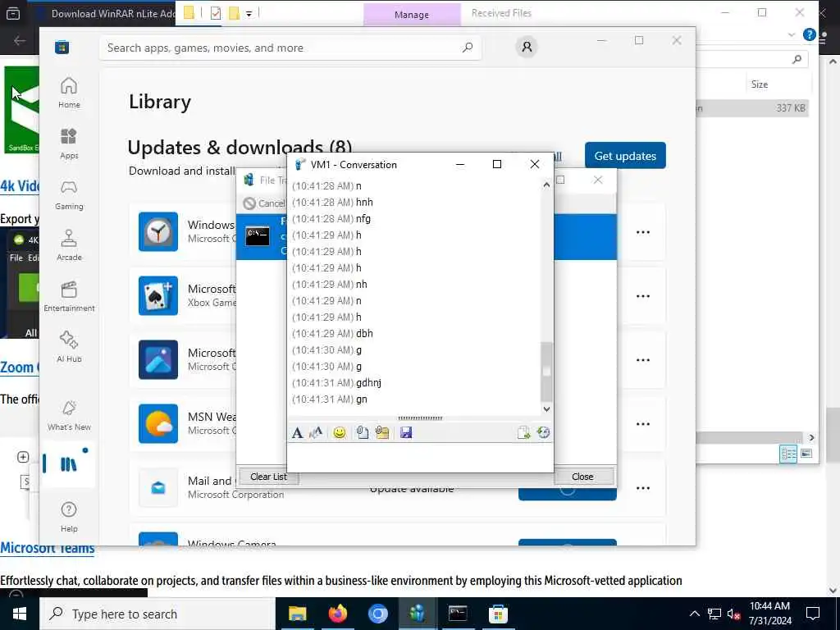
Task: Click the font color icon in the conversation toolbar
Action: coord(316,433)
